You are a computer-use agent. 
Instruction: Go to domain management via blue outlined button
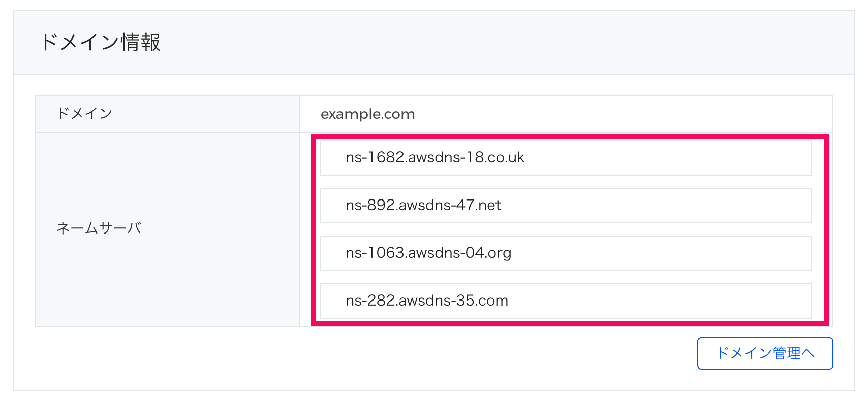(765, 353)
